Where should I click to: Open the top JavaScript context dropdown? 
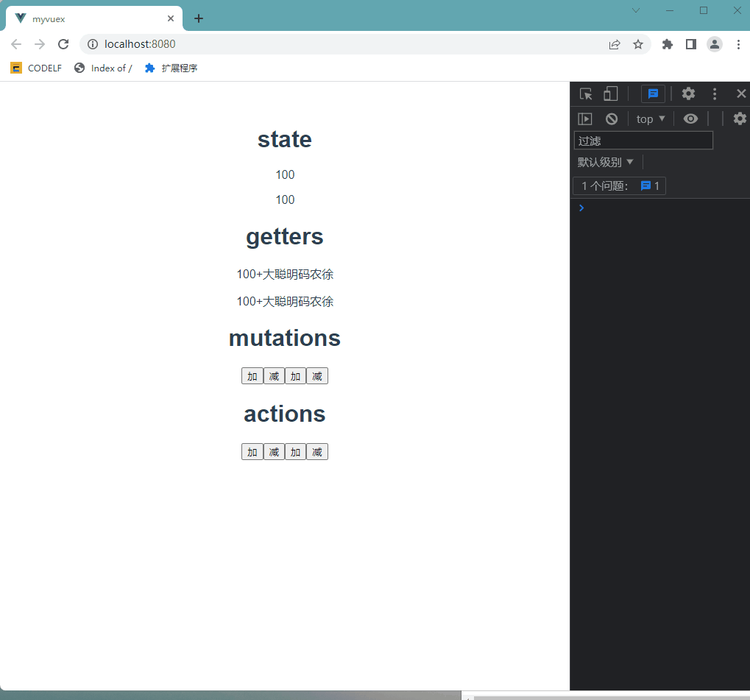650,119
